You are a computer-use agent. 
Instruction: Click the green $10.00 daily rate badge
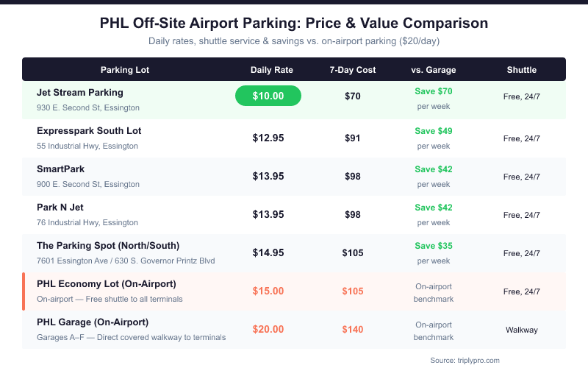pyautogui.click(x=268, y=96)
